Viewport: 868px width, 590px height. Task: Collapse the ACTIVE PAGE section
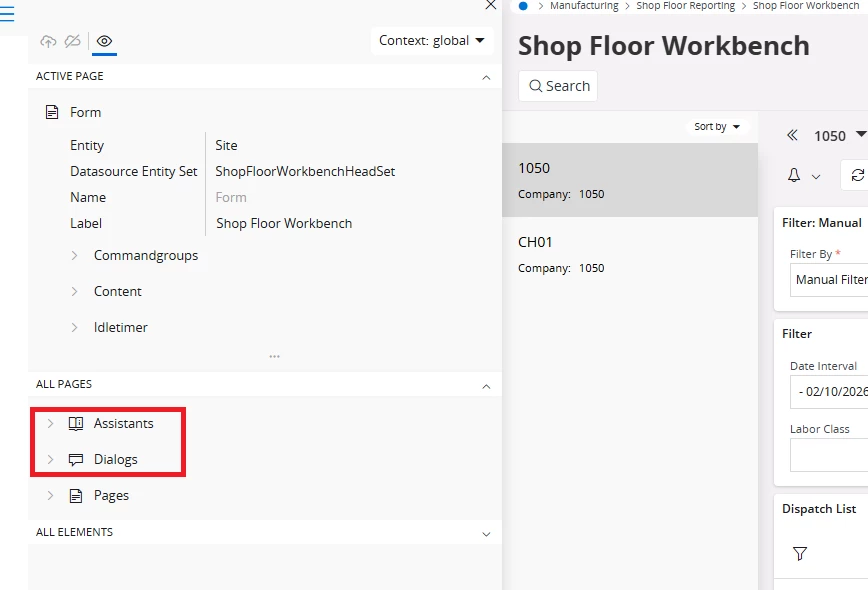[x=486, y=77]
